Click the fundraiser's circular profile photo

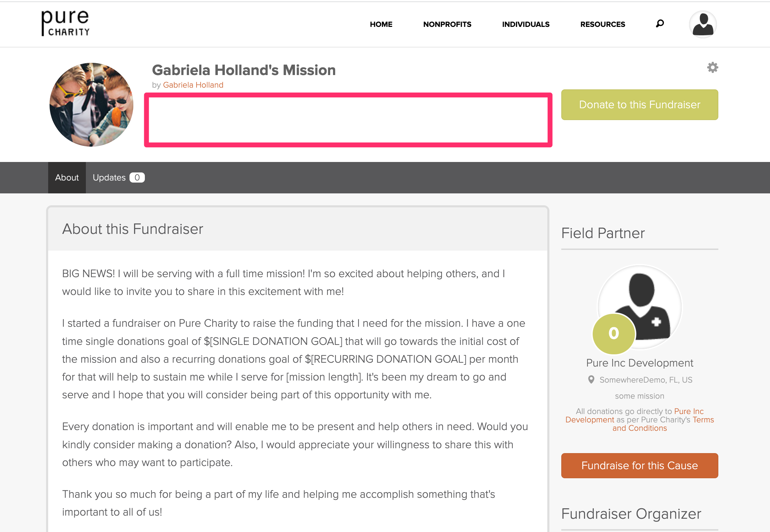(x=91, y=105)
